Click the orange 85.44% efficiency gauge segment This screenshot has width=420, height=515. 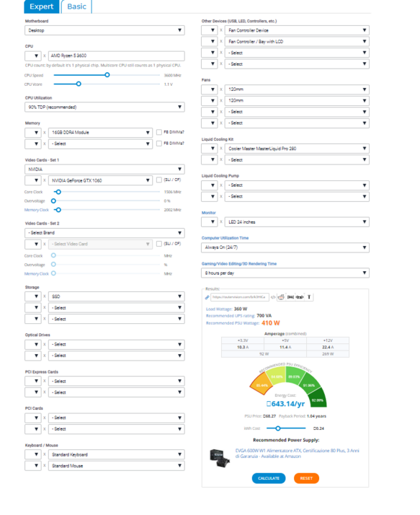(262, 385)
